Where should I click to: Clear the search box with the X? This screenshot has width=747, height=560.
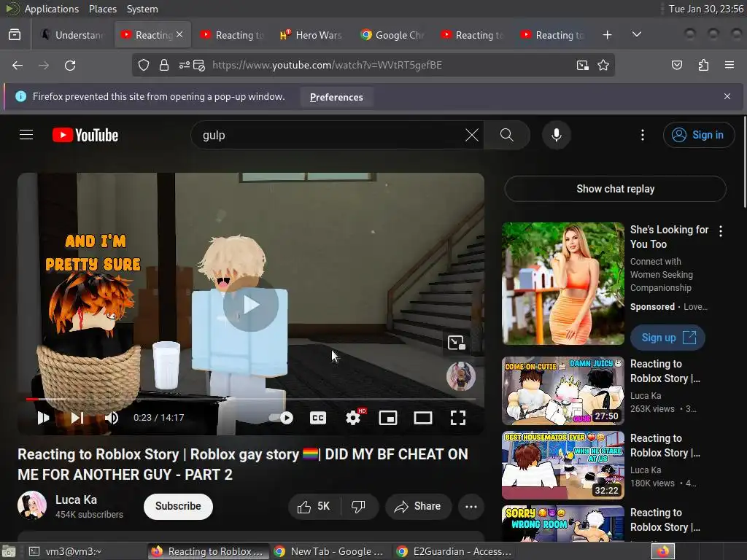point(472,135)
